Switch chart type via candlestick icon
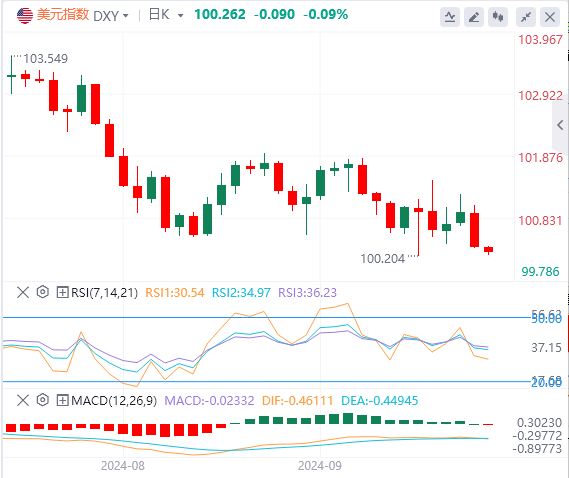 pyautogui.click(x=498, y=17)
